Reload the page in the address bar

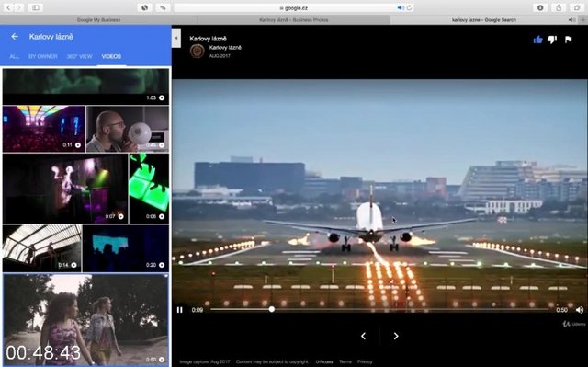click(409, 7)
